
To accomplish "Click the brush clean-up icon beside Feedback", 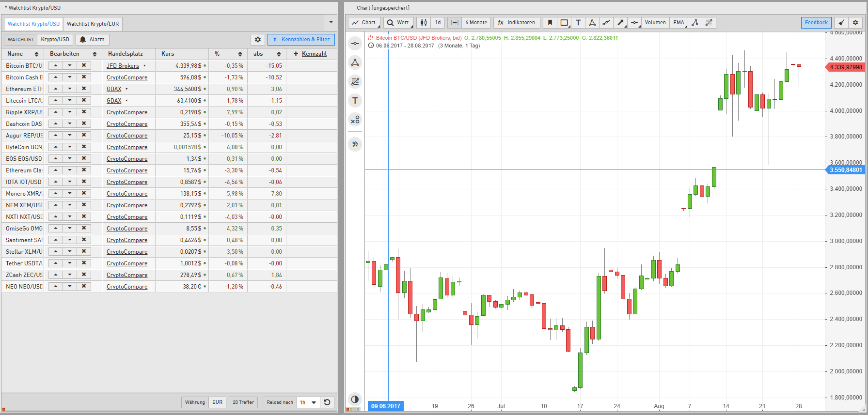I will (841, 23).
